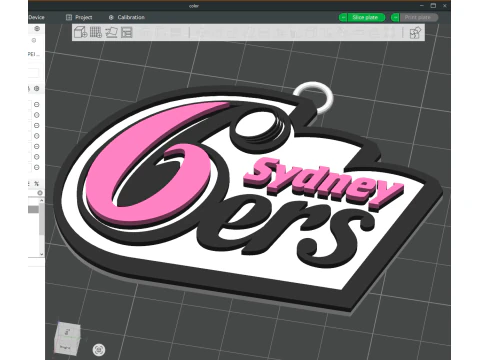Open the PEI plate type dropdown
This screenshot has width=480, height=360.
click(34, 54)
